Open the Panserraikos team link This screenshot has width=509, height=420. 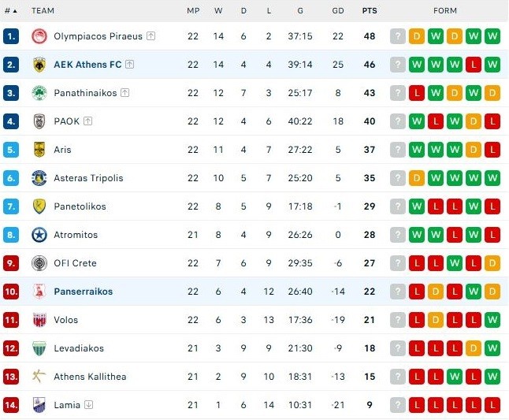83,292
